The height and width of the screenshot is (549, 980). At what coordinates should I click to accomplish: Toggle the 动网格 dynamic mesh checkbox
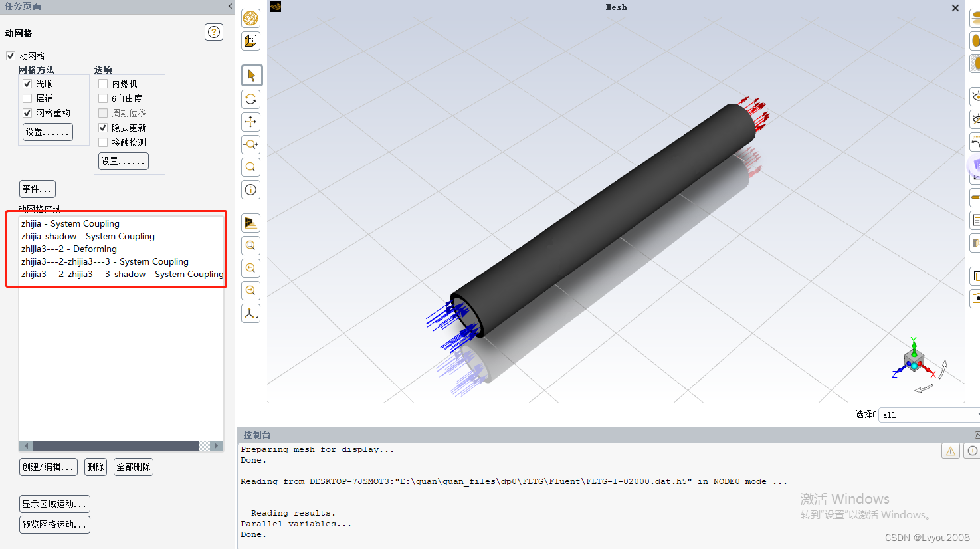pyautogui.click(x=11, y=56)
